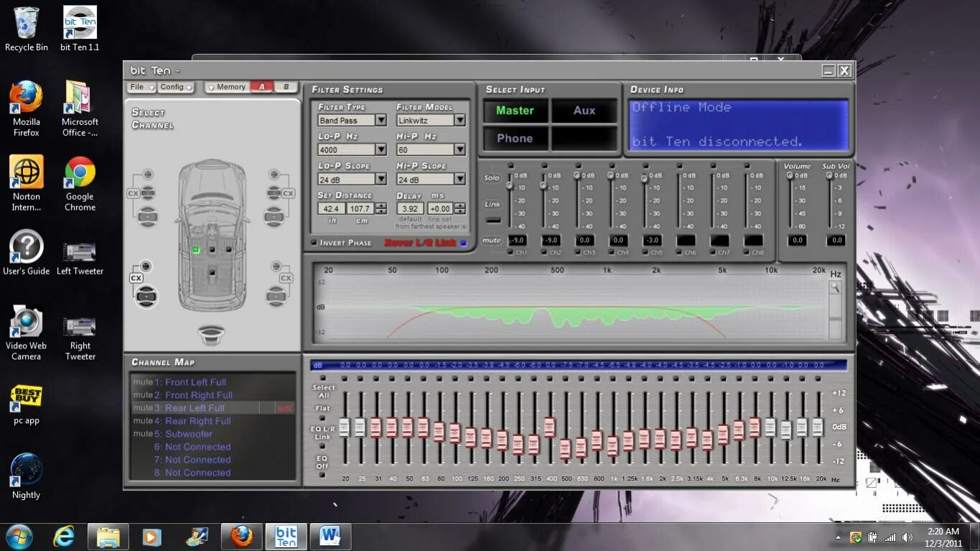Click the Set Distance stepper arrows
Viewport: 980px width, 551px height.
[x=381, y=208]
